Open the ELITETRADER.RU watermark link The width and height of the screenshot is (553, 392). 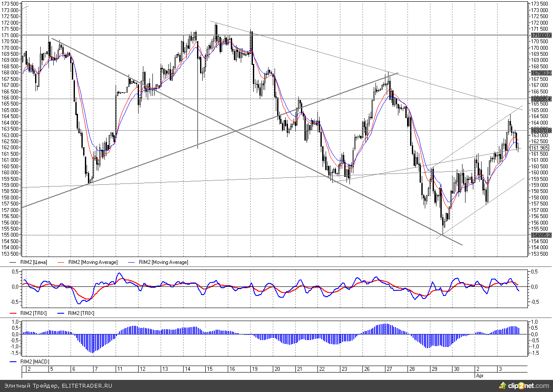(x=87, y=386)
